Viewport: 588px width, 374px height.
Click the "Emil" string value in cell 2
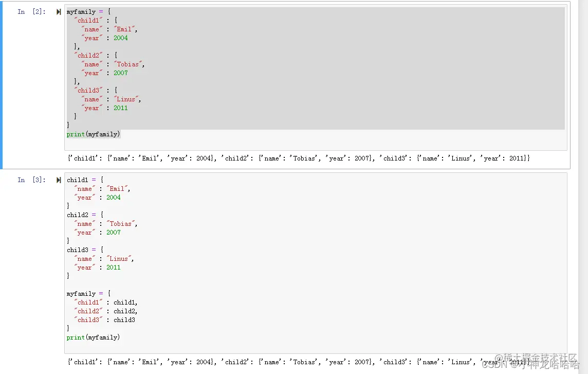click(x=124, y=29)
